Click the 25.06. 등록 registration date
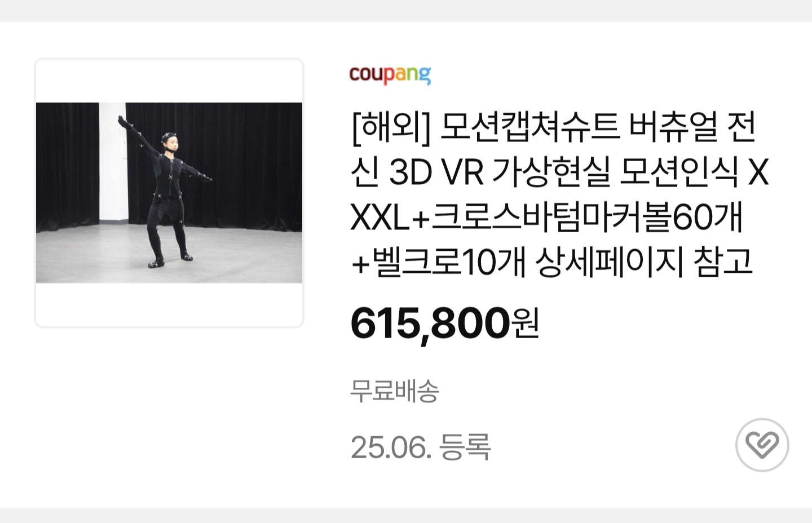812x523 pixels. click(421, 447)
